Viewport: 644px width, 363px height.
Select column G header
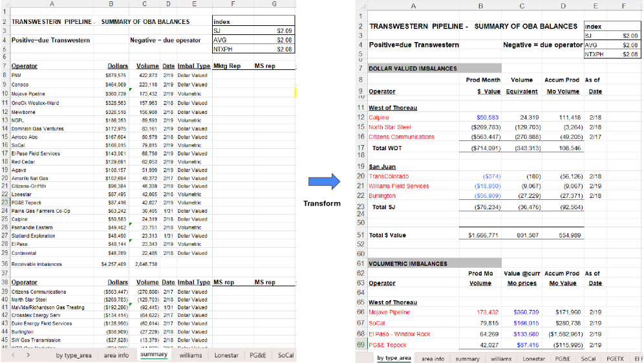tap(274, 5)
